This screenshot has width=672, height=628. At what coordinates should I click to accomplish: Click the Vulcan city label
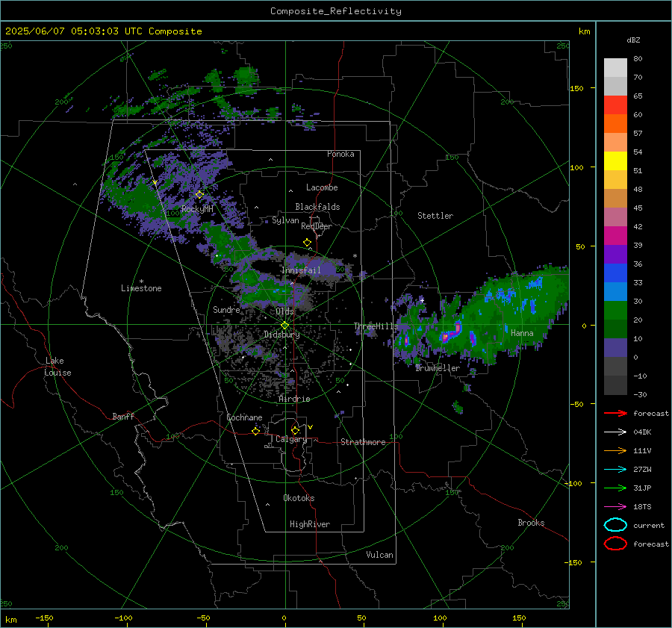(x=379, y=555)
